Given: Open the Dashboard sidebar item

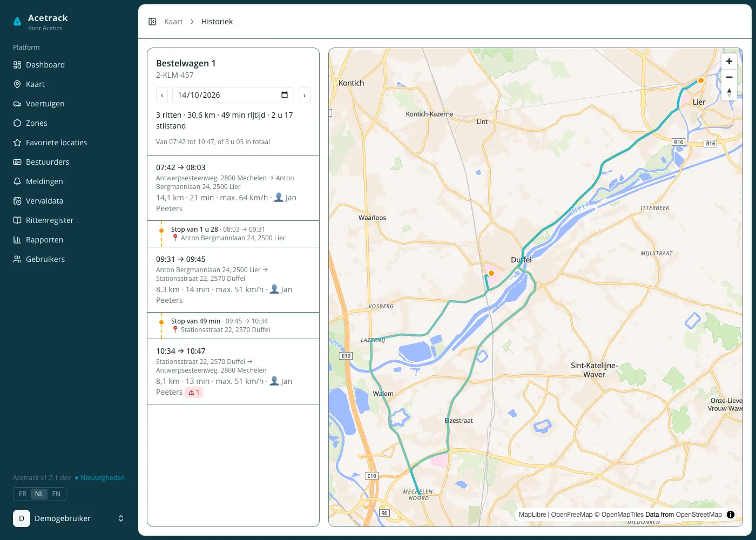Looking at the screenshot, I should (x=69, y=65).
